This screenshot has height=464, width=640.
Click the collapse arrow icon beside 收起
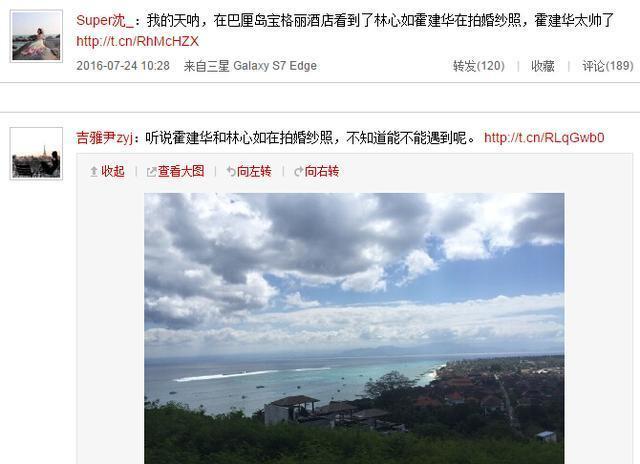tap(94, 172)
